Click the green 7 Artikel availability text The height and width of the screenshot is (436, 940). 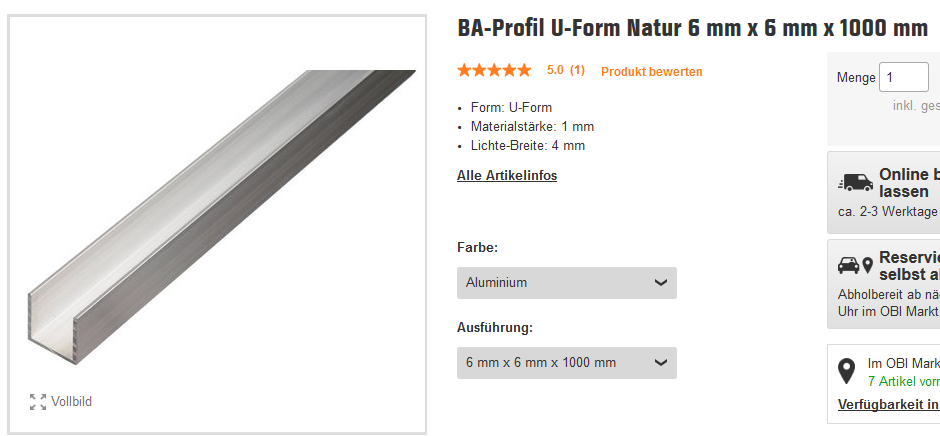point(903,381)
